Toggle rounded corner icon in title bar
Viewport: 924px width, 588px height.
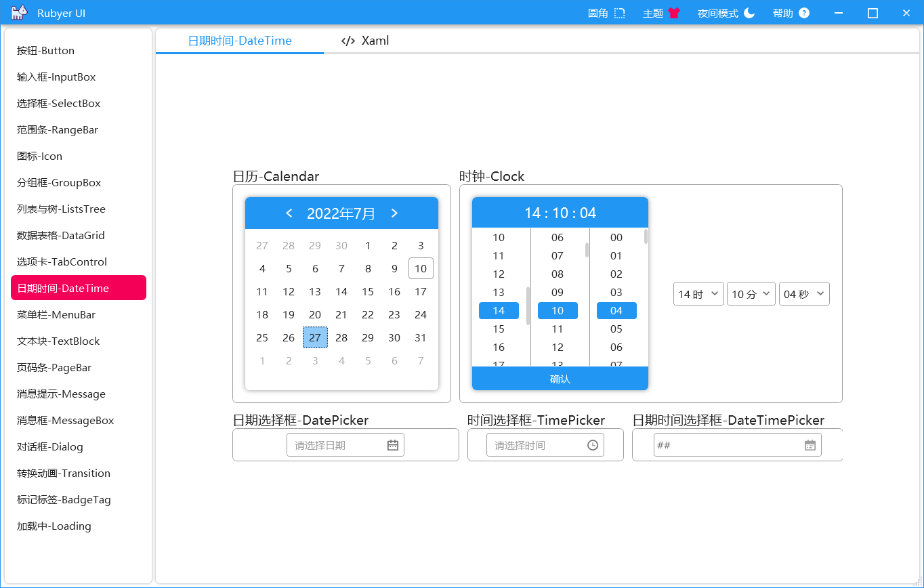click(619, 13)
